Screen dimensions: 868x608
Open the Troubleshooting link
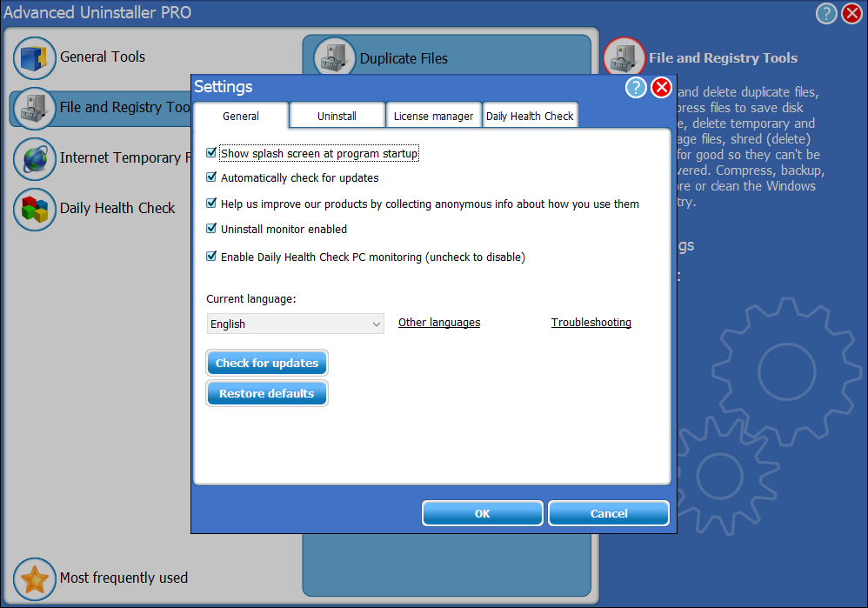pos(591,323)
